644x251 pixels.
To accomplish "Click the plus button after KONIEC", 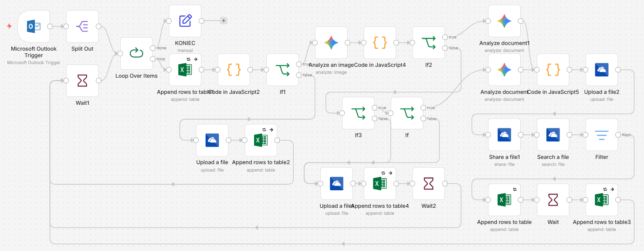I will coord(224,21).
